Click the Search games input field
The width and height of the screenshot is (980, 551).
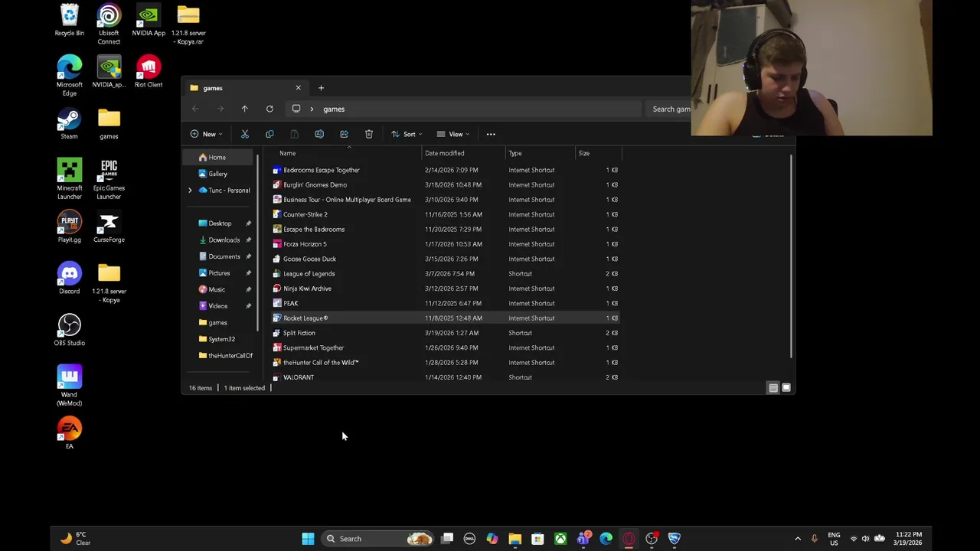point(670,109)
